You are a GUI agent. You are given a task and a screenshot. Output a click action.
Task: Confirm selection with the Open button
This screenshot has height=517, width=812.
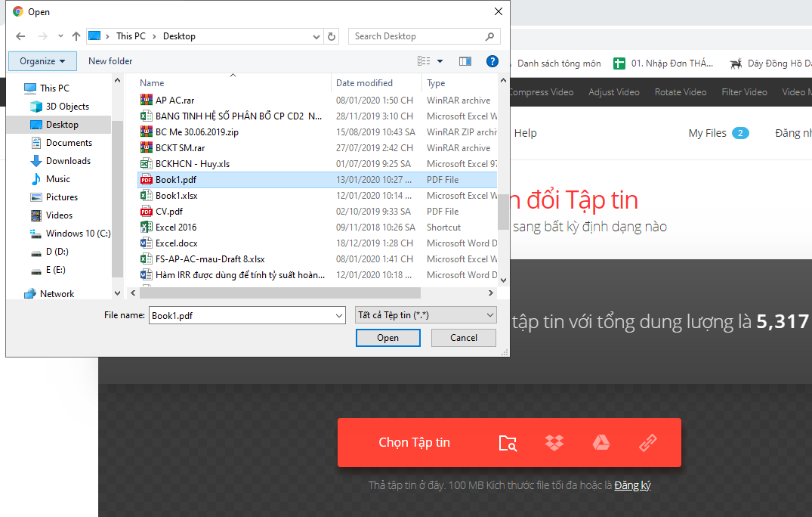[x=387, y=338]
